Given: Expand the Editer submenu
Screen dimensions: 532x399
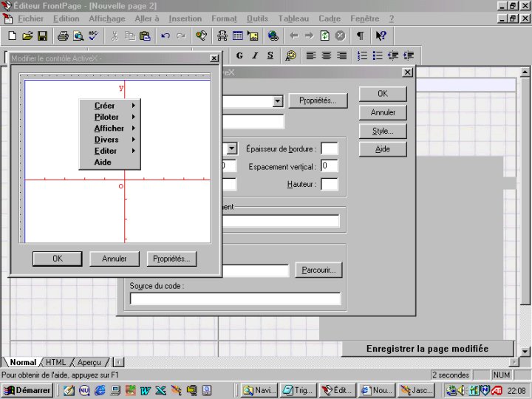Looking at the screenshot, I should pos(110,151).
